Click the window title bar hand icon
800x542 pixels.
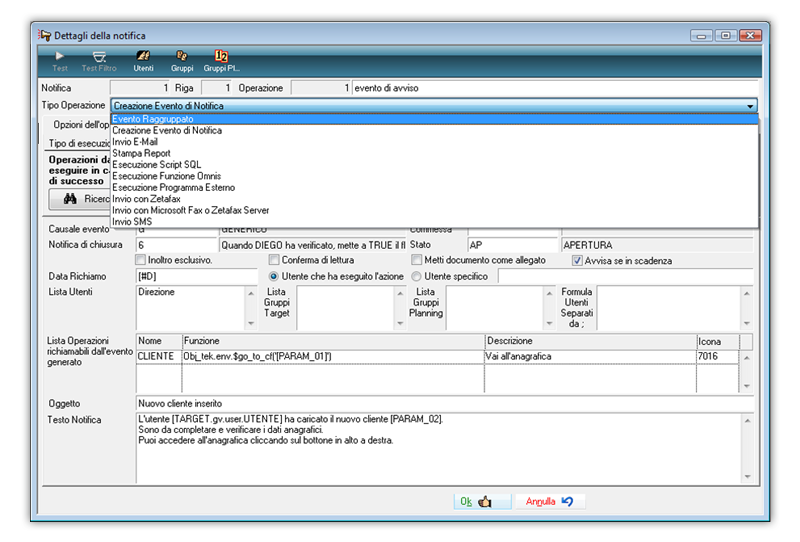click(44, 35)
